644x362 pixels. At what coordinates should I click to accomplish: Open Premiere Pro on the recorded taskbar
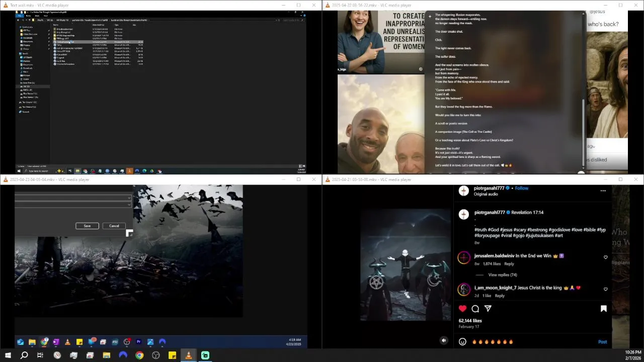(138, 342)
